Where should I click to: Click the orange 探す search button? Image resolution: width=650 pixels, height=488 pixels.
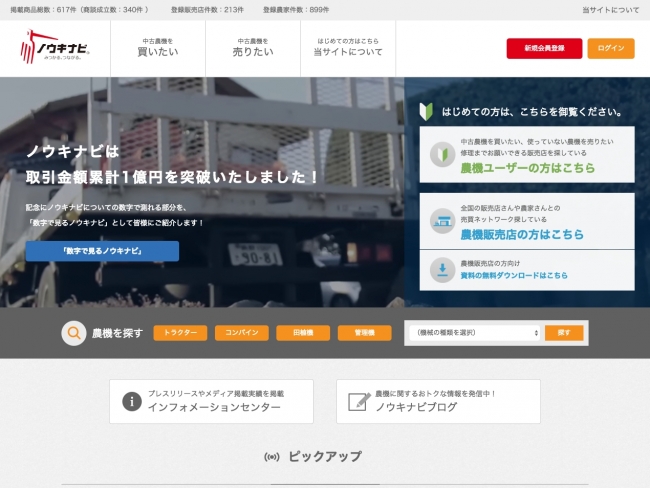pyautogui.click(x=564, y=333)
